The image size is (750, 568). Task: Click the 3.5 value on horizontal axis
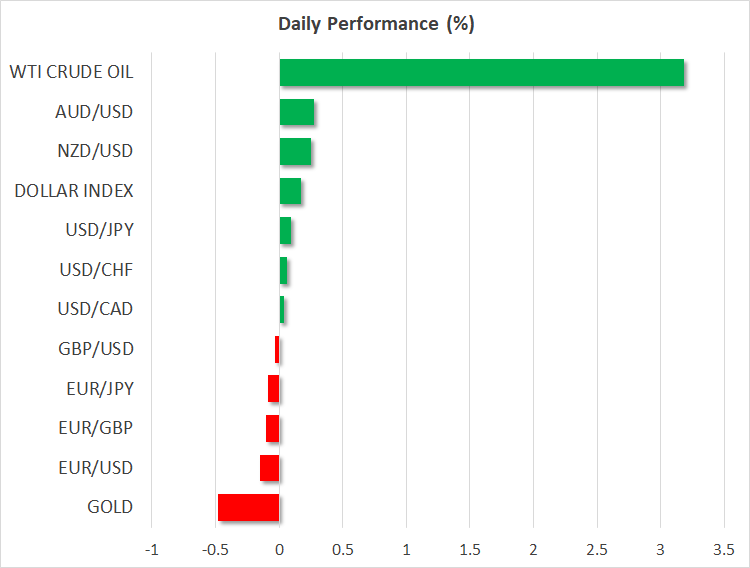click(x=723, y=548)
